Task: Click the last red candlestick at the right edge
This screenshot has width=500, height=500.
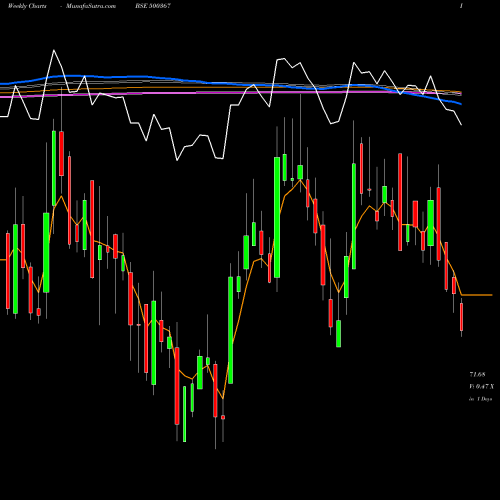Action: point(461,317)
